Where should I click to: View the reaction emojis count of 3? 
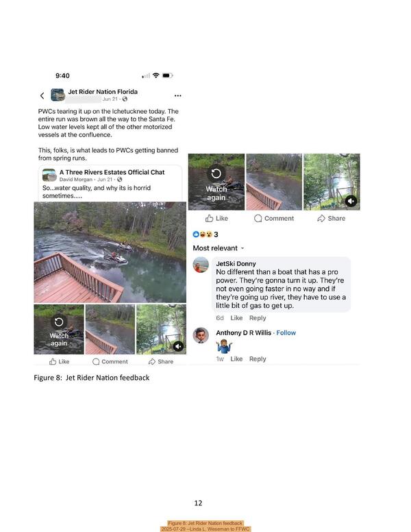coord(206,234)
